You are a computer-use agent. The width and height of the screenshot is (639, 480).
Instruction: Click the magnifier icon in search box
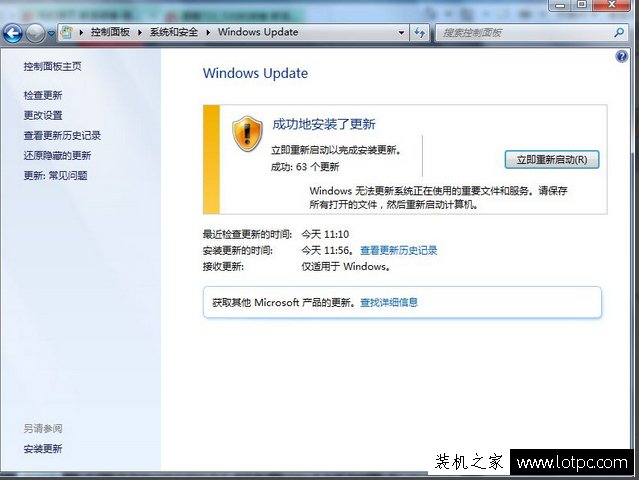619,33
